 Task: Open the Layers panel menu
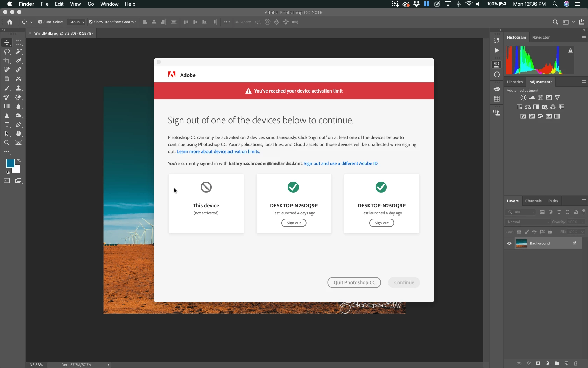pos(583,201)
